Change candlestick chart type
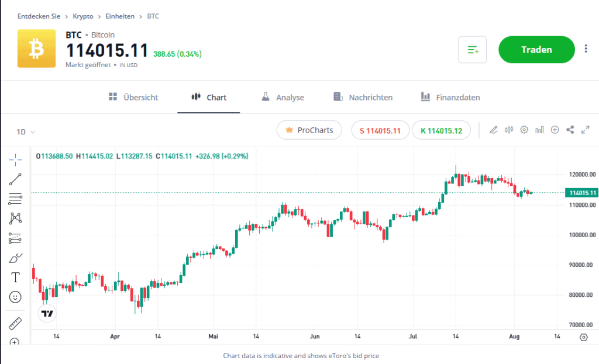Image resolution: width=599 pixels, height=364 pixels. (509, 130)
